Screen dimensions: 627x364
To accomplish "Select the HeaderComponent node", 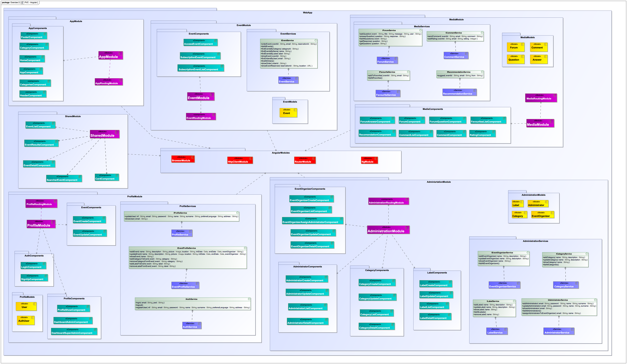I will tap(33, 94).
